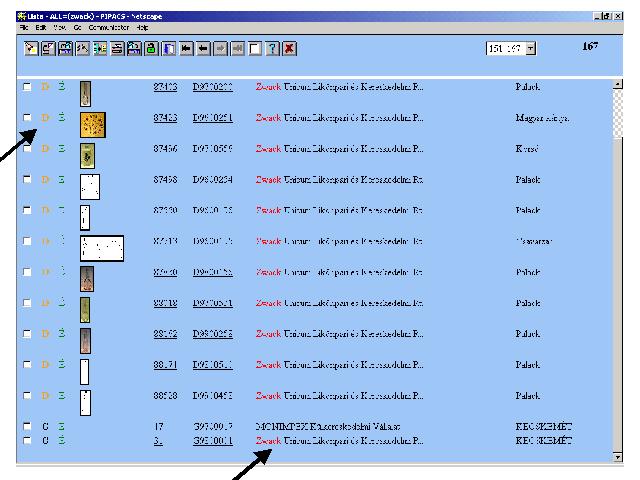The image size is (640, 480).
Task: Click the 'Palack' cell in row 88528
Action: coord(527,396)
